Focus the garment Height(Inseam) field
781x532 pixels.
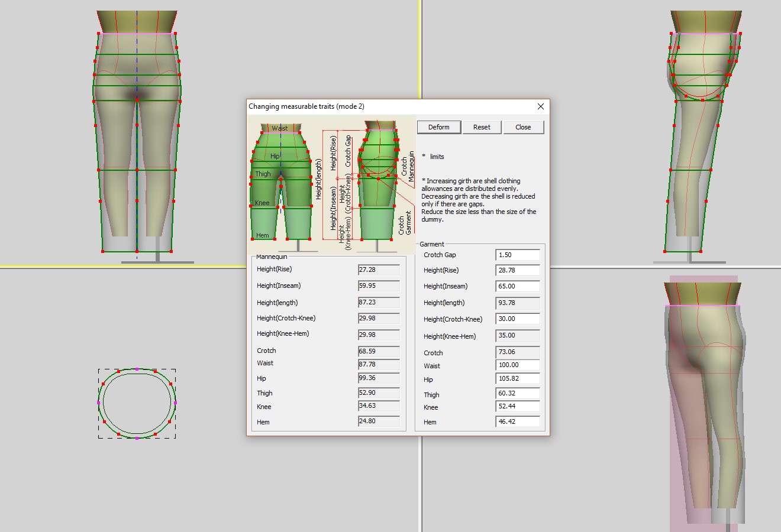click(517, 286)
